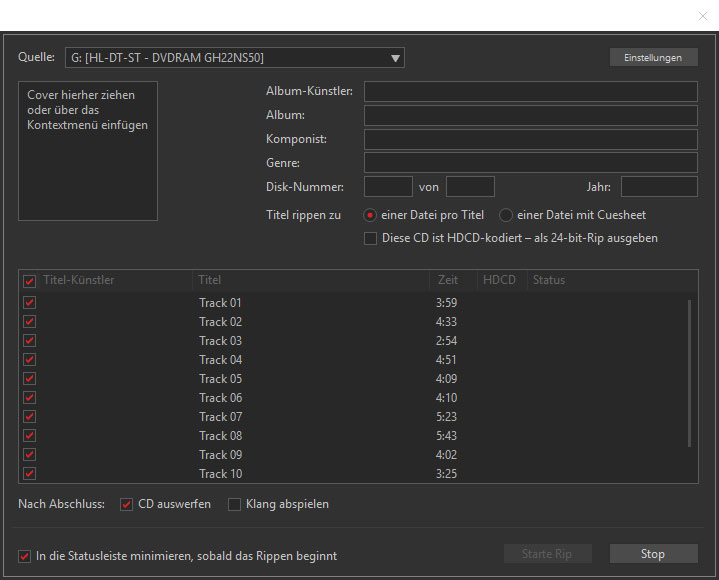Viewport: 719px width, 580px height.
Task: Enable HDCD-kodiert 24-bit-Rip checkbox
Action: pos(371,238)
